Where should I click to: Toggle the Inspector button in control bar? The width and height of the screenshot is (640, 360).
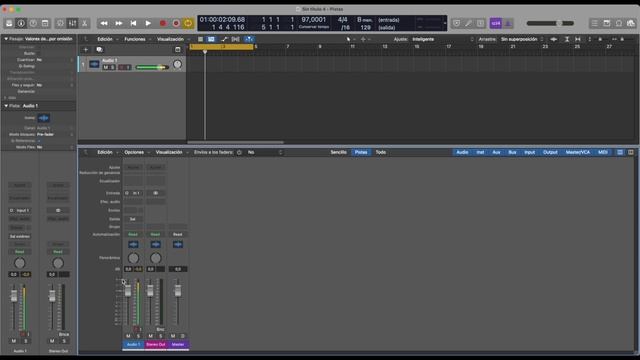[21, 23]
